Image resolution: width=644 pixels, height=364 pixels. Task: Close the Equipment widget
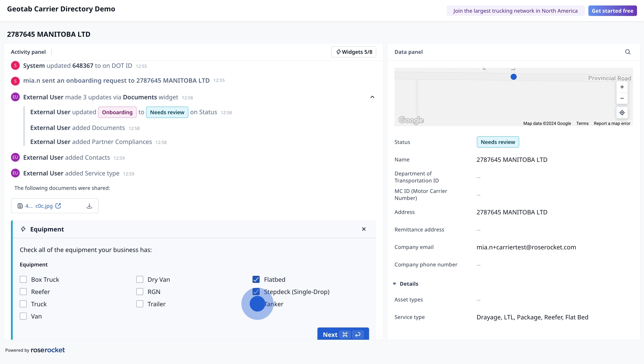click(x=364, y=229)
